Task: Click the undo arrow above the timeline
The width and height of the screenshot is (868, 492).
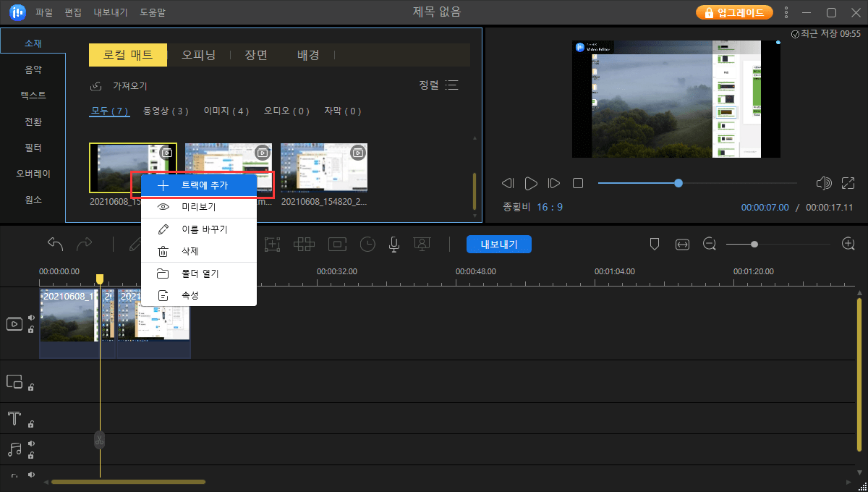Action: [54, 244]
